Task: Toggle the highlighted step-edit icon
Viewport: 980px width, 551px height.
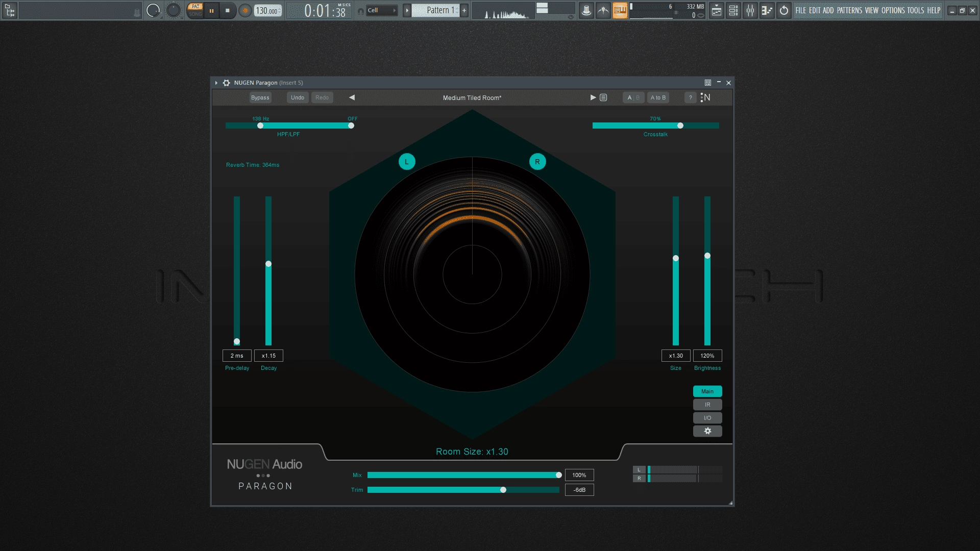Action: (x=620, y=10)
